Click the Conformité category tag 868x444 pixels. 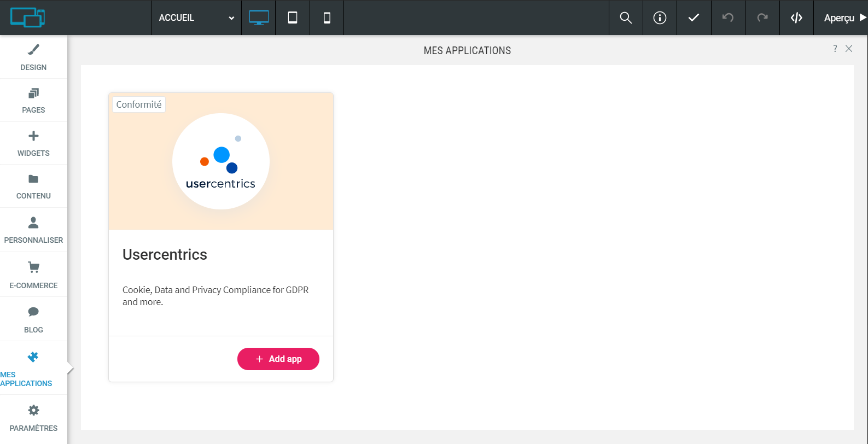click(x=139, y=104)
